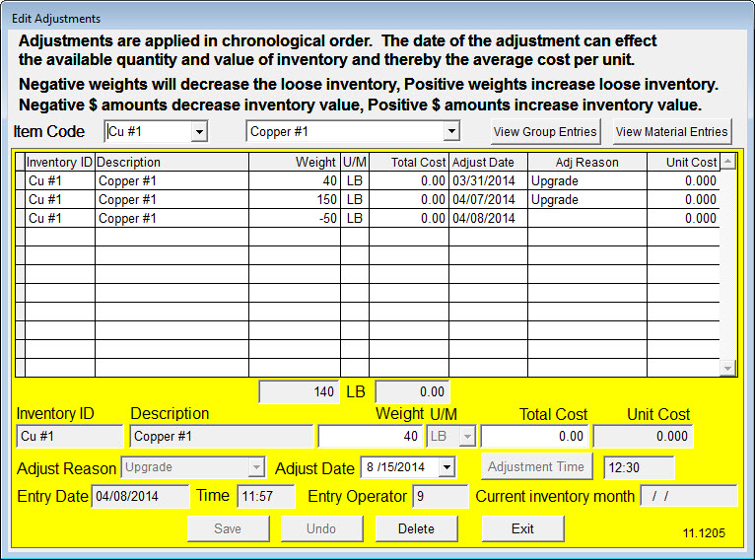Click the Description field below the grid
This screenshot has width=755, height=560.
click(x=222, y=437)
